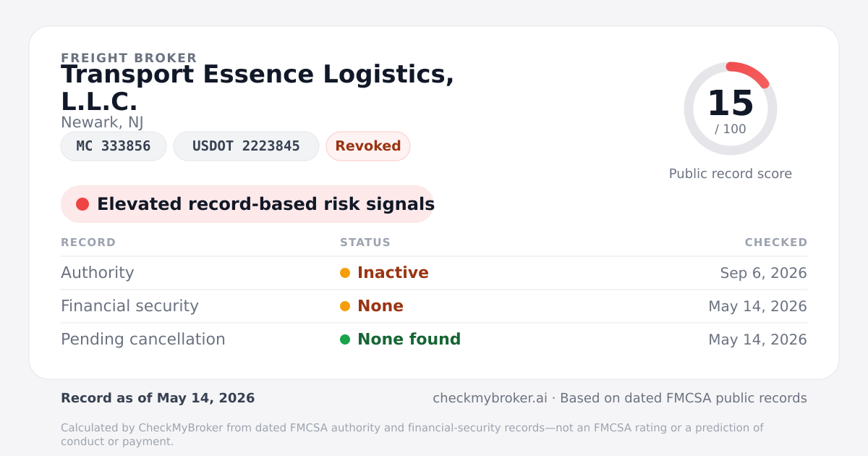The image size is (868, 456).
Task: Click the circular score gauge showing 15
Action: (x=731, y=109)
